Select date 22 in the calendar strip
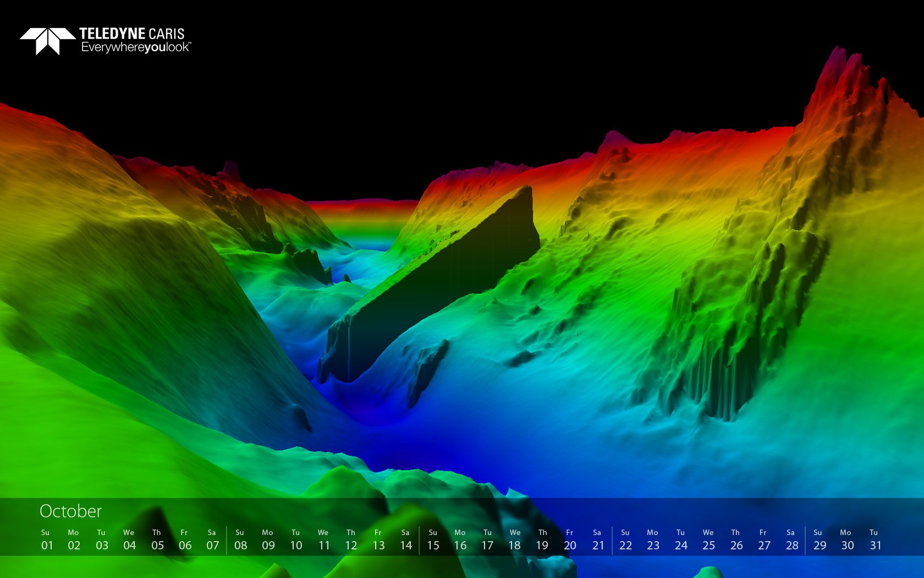924x578 pixels. [x=625, y=546]
